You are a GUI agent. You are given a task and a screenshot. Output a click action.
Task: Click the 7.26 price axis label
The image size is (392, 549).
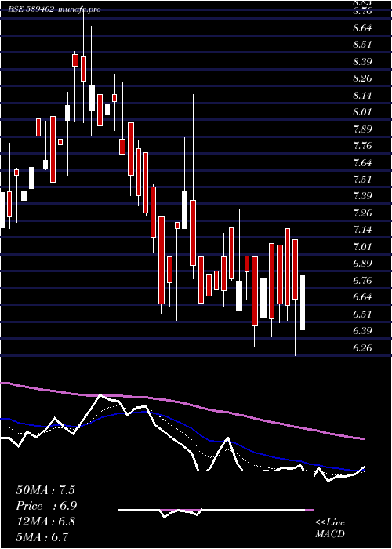tap(362, 213)
